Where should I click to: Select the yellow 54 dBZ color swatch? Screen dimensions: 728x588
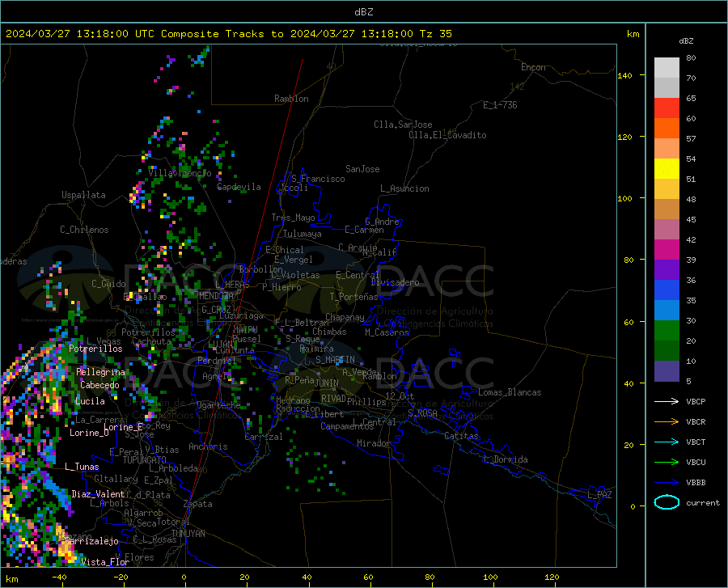pyautogui.click(x=667, y=169)
